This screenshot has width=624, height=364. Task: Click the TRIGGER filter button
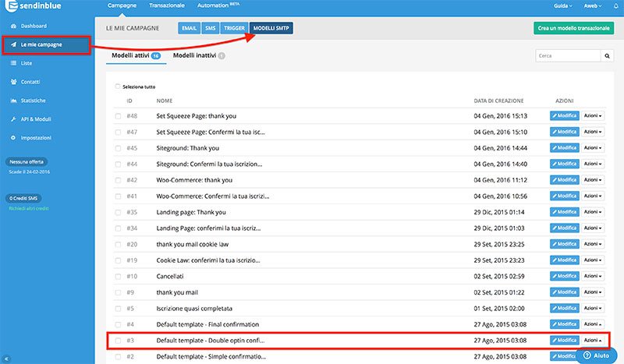234,28
